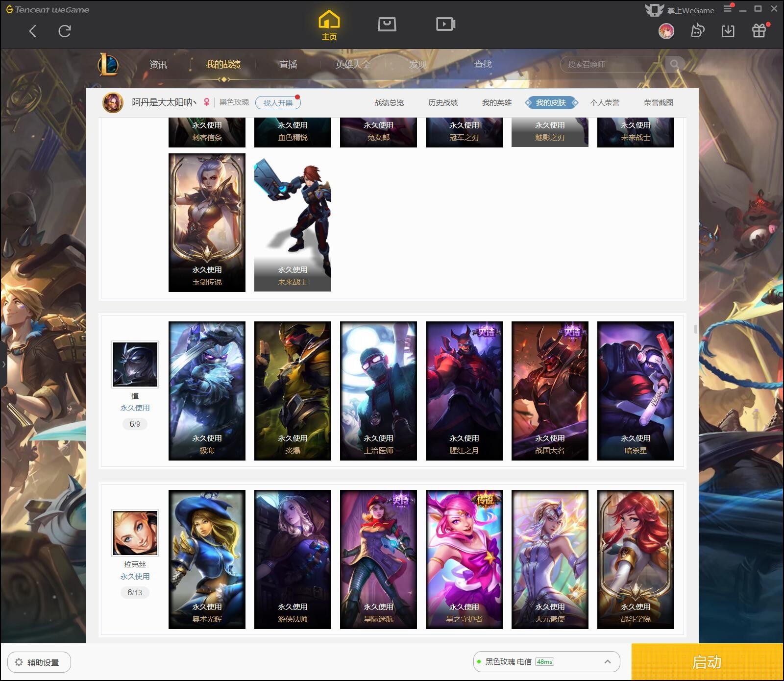Open the 战国大名 skin card
The image size is (784, 681).
pos(550,391)
